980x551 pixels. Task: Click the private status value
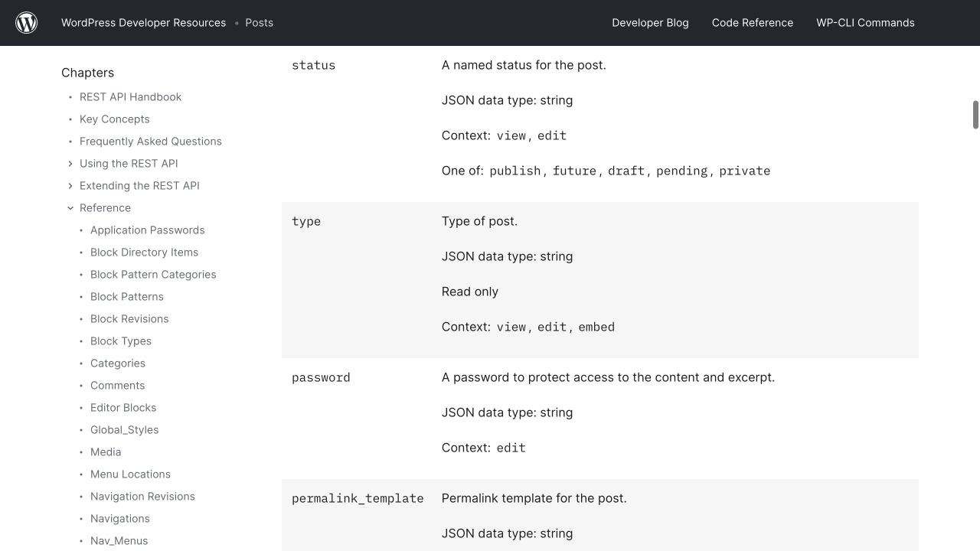pyautogui.click(x=745, y=171)
